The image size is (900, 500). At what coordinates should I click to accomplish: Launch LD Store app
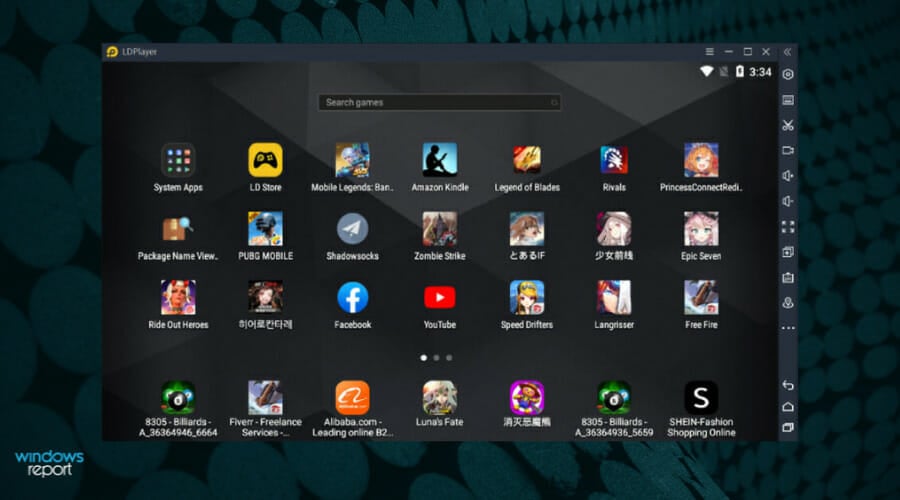tap(265, 160)
